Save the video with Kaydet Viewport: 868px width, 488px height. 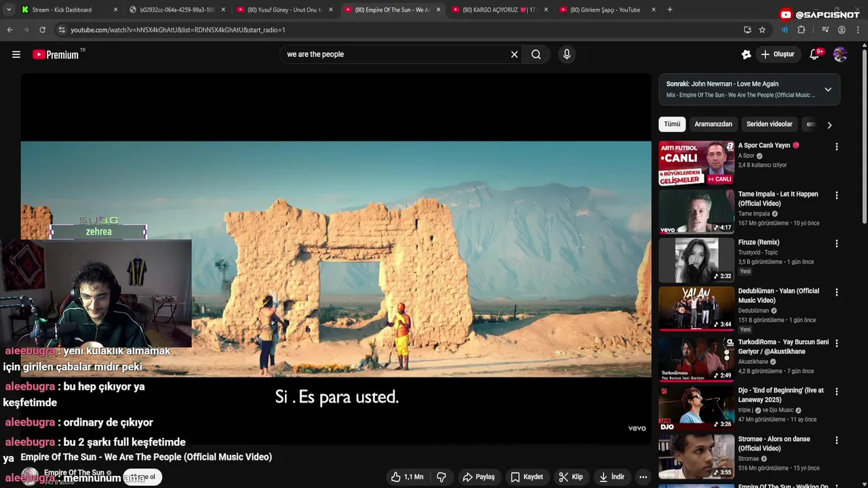pyautogui.click(x=527, y=477)
